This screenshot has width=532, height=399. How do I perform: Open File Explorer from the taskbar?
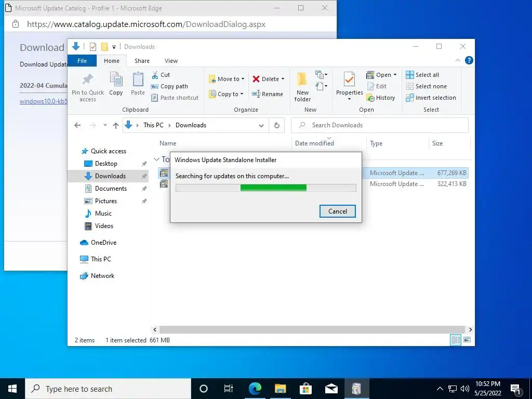tap(280, 389)
